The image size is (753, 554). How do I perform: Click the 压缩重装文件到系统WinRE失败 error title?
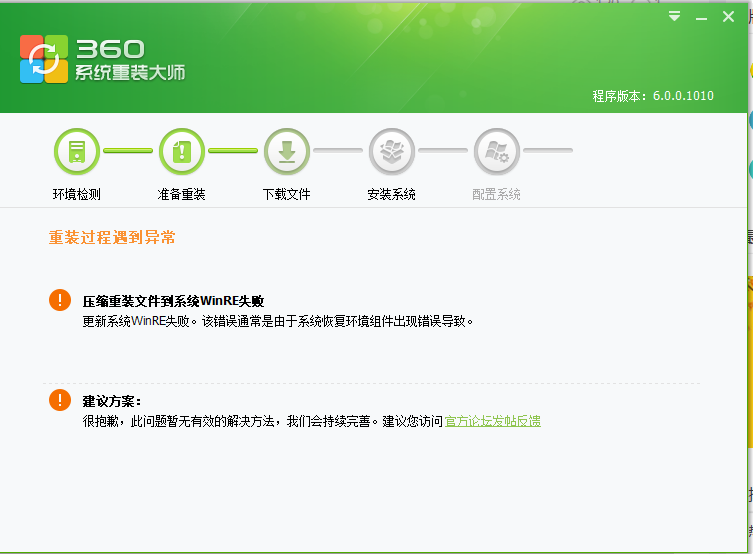(173, 301)
